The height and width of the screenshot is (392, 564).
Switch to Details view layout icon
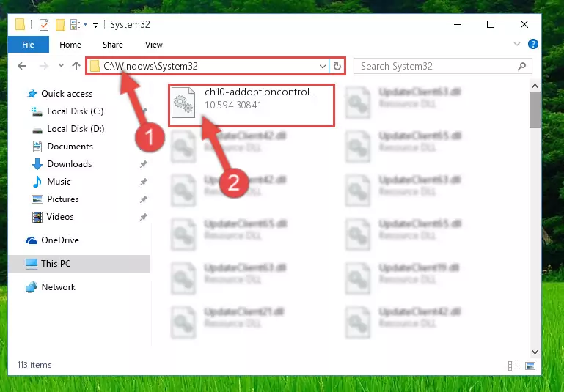514,366
